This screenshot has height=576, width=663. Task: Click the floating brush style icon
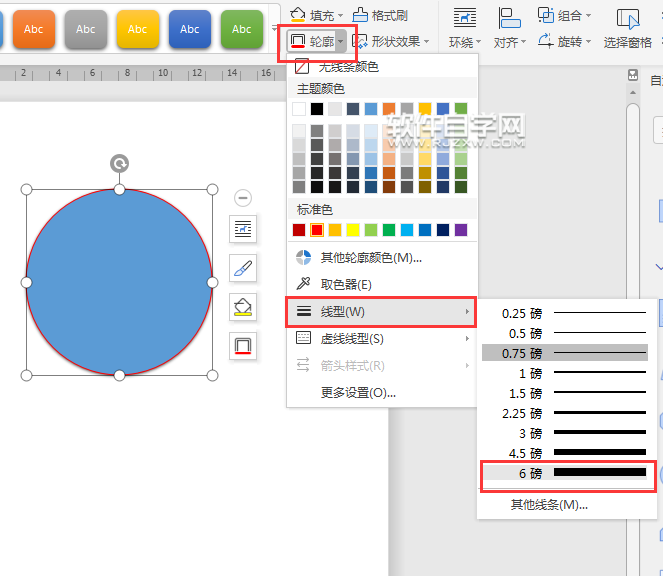[243, 268]
